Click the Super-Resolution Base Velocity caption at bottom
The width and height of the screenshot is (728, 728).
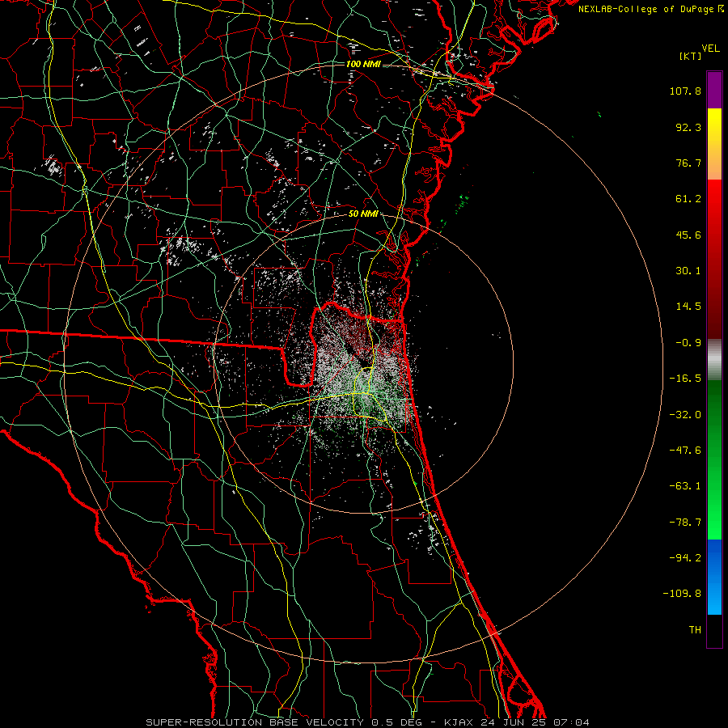point(368,722)
